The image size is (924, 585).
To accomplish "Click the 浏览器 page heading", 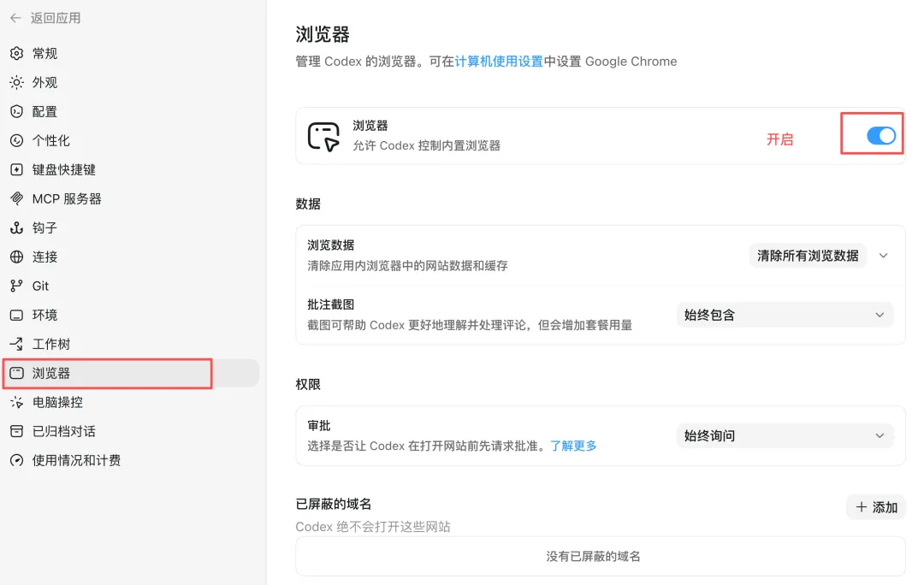I will [323, 34].
